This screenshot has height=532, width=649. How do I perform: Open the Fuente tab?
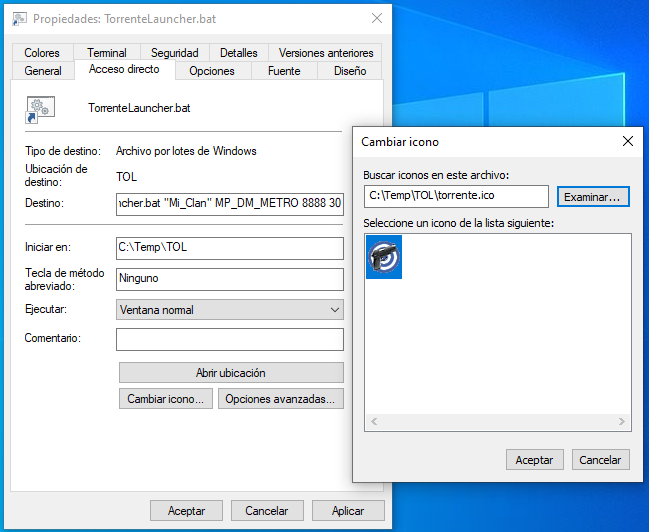pyautogui.click(x=284, y=71)
